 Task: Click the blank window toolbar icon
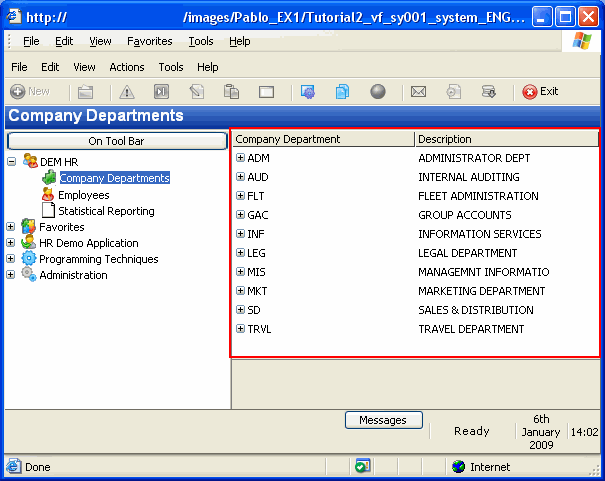(x=266, y=92)
